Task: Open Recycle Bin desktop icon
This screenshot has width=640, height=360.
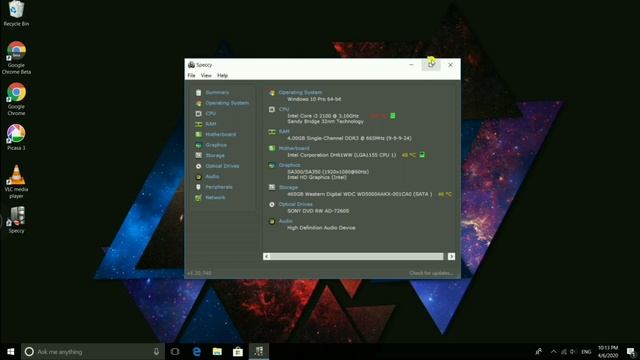Action: [16, 14]
